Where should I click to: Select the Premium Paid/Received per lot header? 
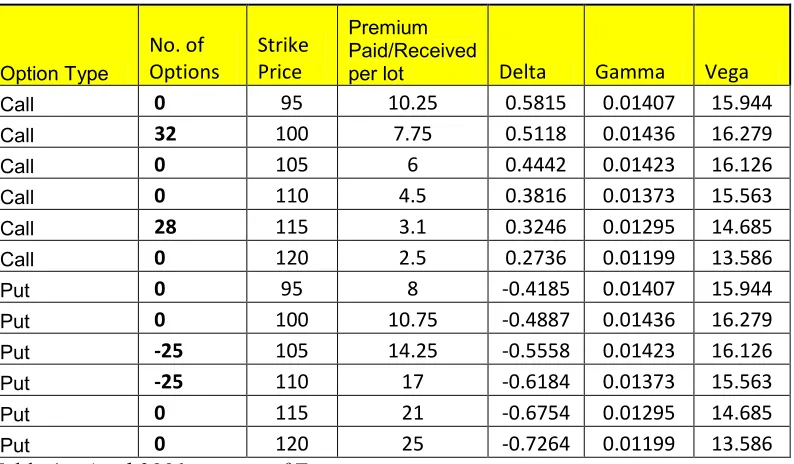pos(413,45)
